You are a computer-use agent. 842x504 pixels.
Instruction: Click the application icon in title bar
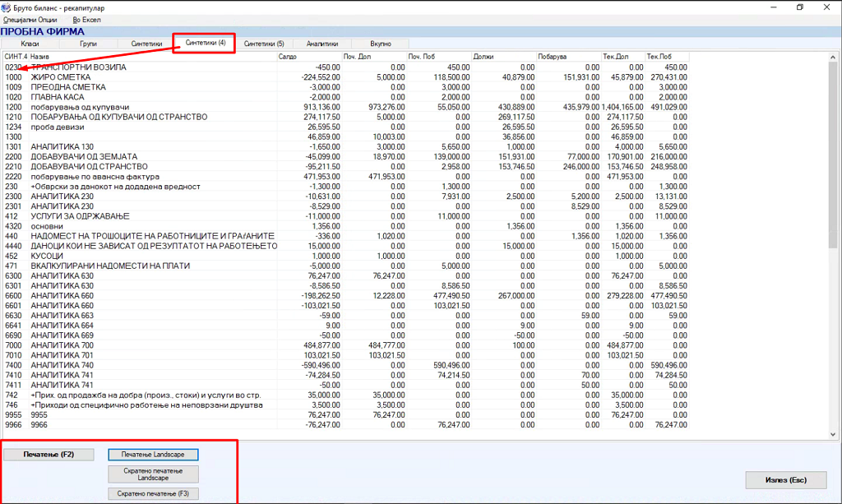[x=7, y=6]
